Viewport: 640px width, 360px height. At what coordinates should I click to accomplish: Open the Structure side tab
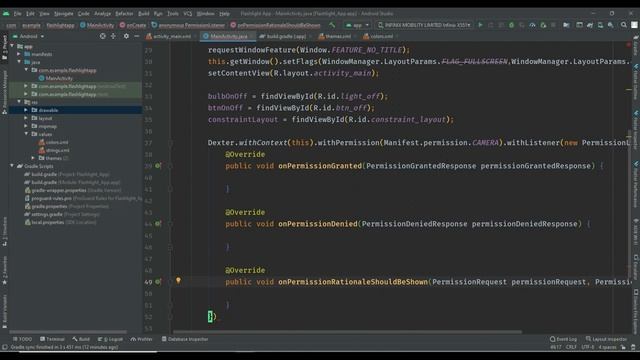(4, 231)
